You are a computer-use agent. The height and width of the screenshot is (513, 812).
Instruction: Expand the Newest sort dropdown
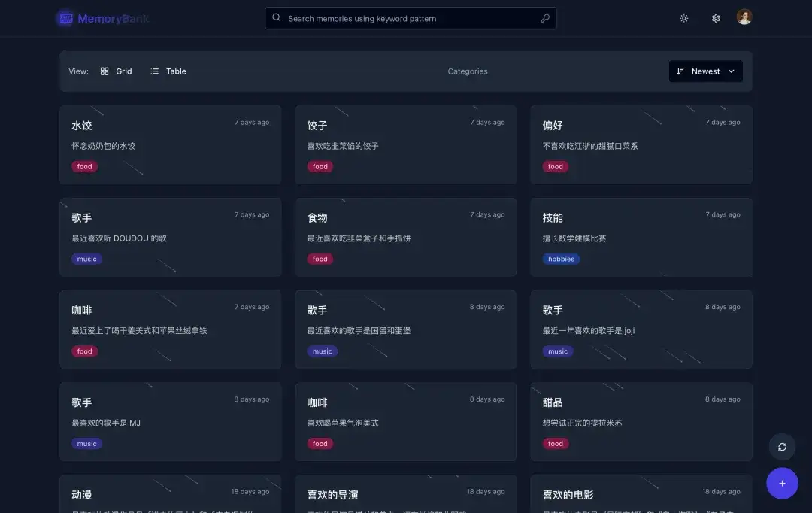(x=705, y=71)
